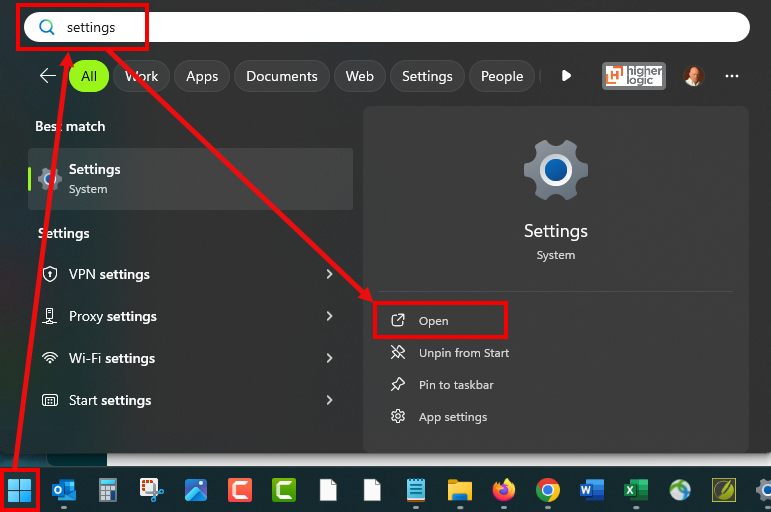Click the back arrow in search panel

pyautogui.click(x=47, y=76)
